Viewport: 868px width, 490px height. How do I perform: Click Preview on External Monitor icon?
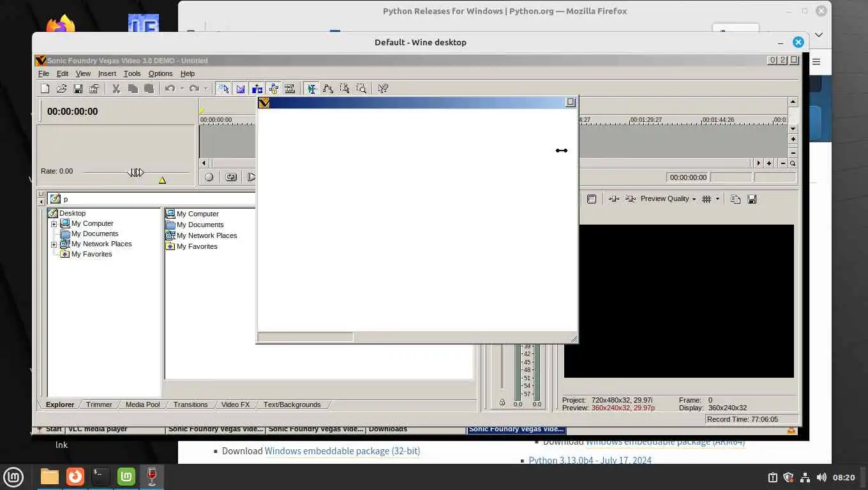pyautogui.click(x=592, y=199)
